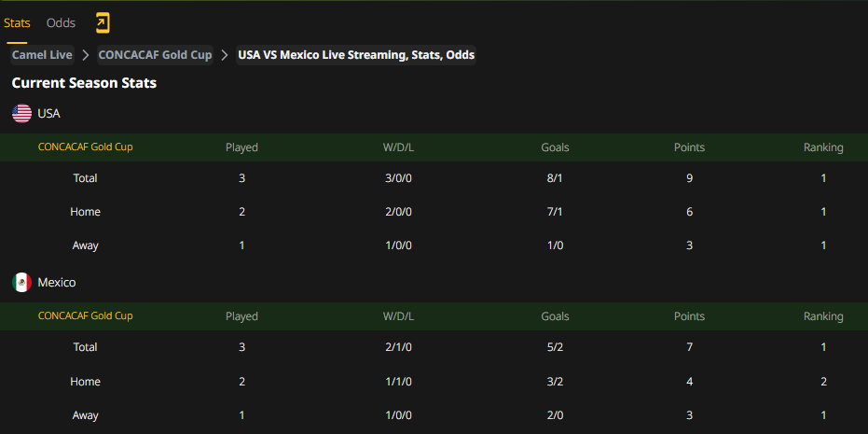Click the breadcrumb arrow after Camel Live
The width and height of the screenshot is (868, 434).
coord(86,55)
